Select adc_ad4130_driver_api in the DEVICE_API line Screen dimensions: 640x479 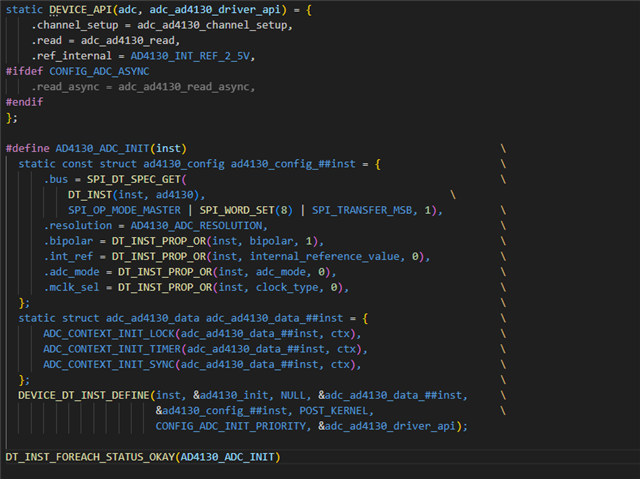click(215, 10)
